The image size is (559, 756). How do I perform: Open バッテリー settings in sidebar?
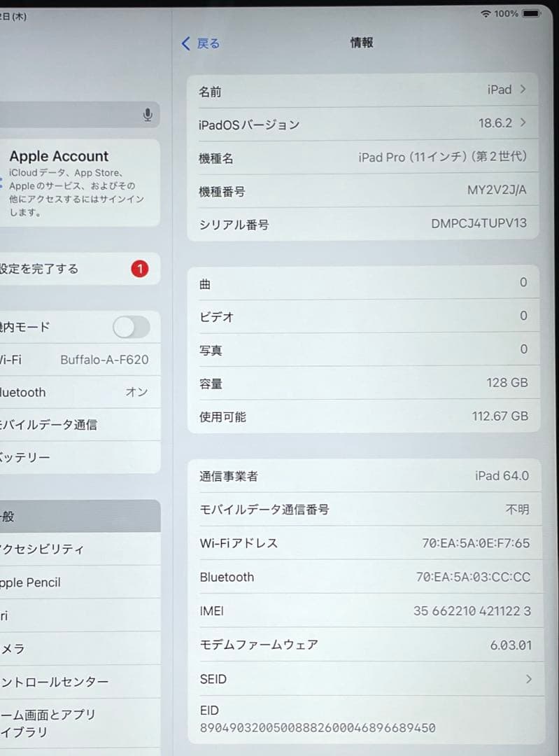click(x=80, y=456)
